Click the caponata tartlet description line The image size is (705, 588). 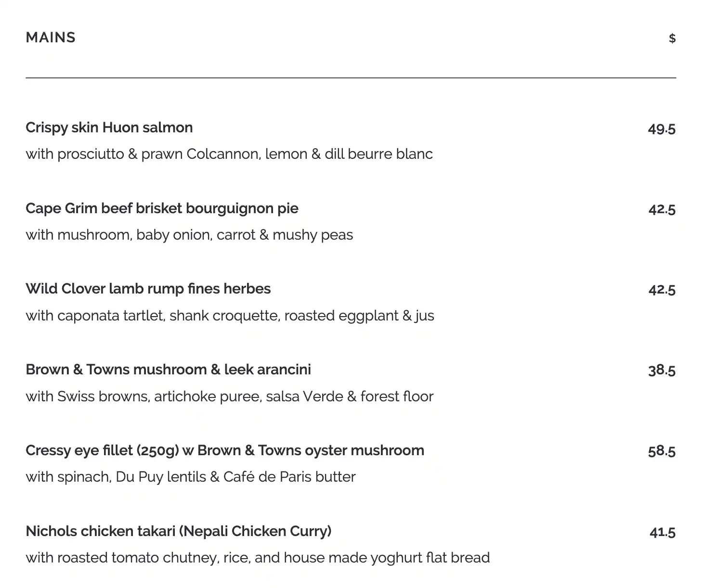point(230,316)
